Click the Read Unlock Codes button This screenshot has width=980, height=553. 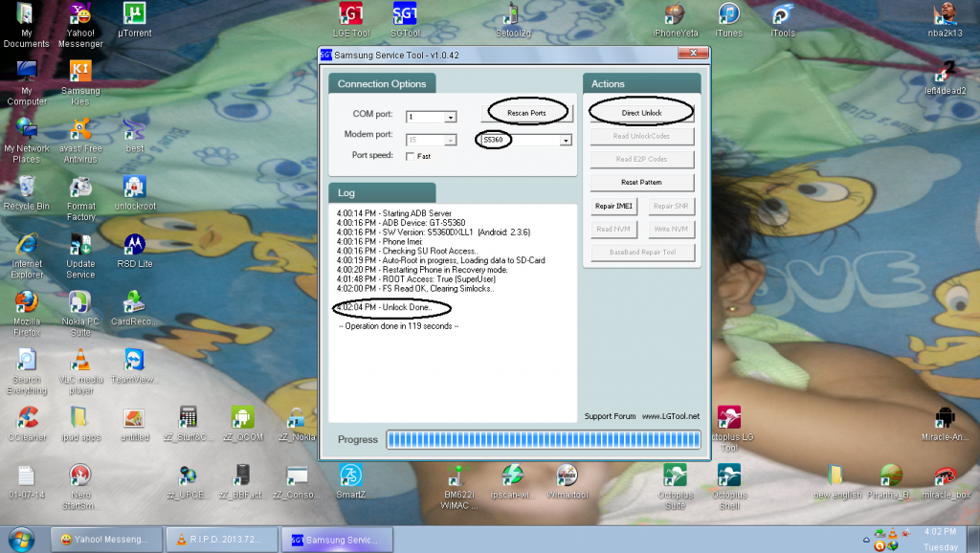click(x=642, y=136)
